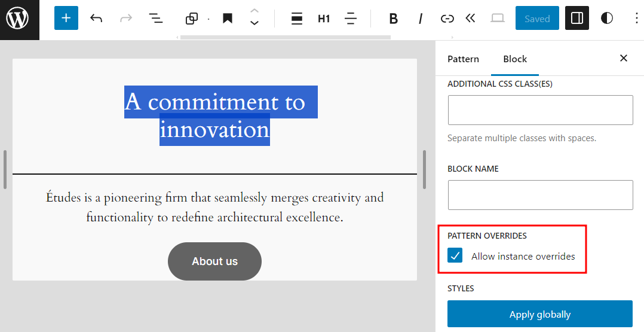Open the Options three-dot menu
The image size is (644, 332).
(636, 19)
